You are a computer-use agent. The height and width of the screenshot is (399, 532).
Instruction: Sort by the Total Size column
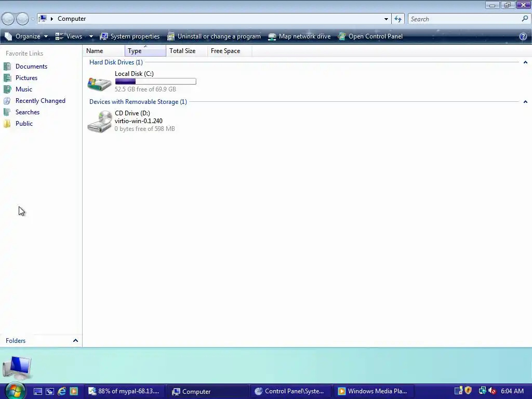tap(187, 51)
